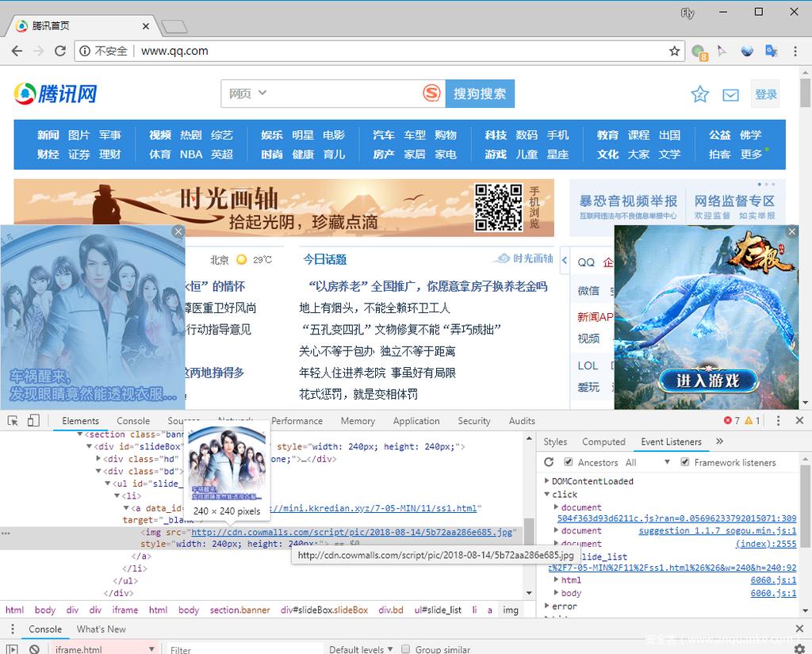Viewport: 812px width, 654px height.
Task: Bookmark this page with the star icon
Action: [x=675, y=50]
